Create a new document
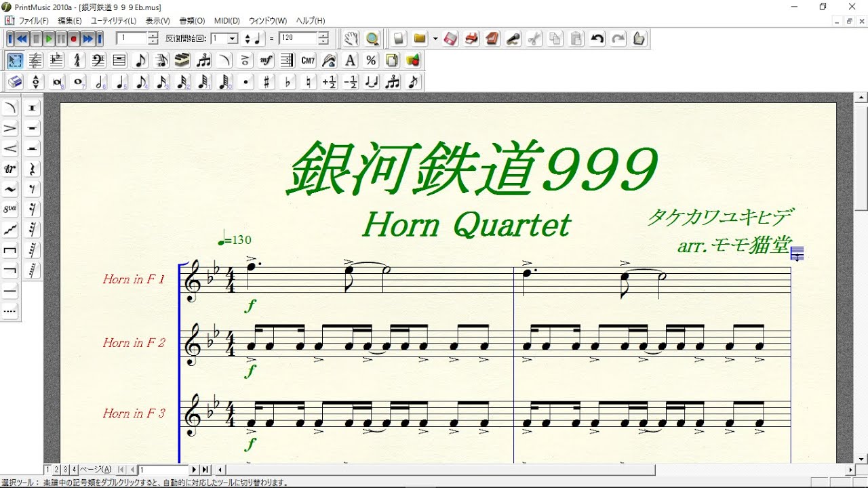 pos(399,39)
